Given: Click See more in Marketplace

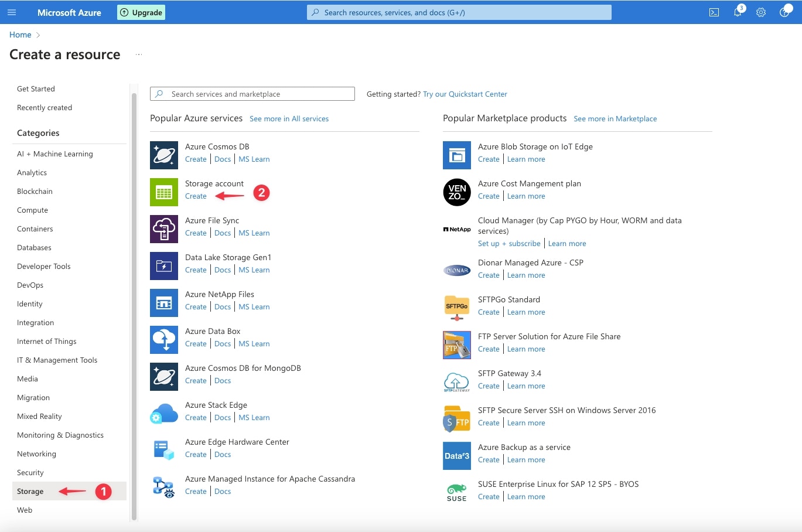Looking at the screenshot, I should coord(615,119).
